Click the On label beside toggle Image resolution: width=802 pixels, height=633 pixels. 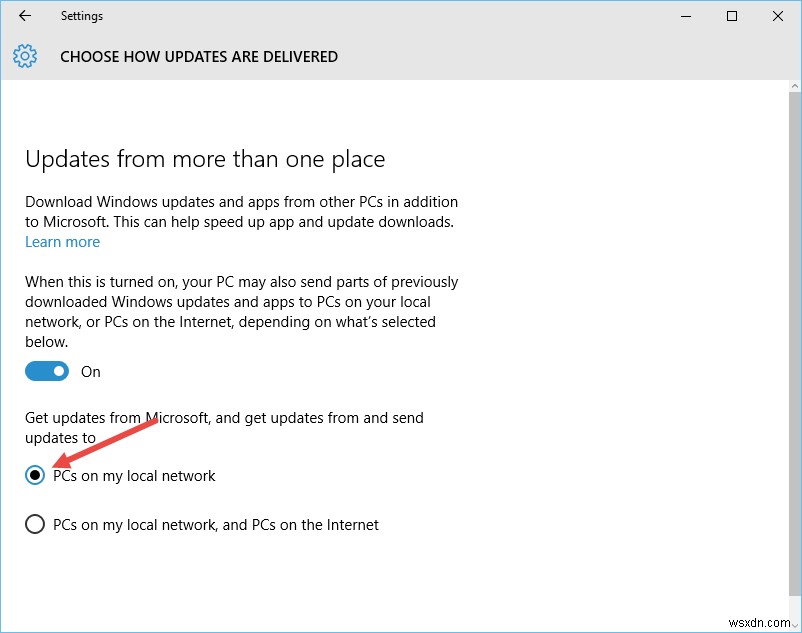pyautogui.click(x=91, y=372)
